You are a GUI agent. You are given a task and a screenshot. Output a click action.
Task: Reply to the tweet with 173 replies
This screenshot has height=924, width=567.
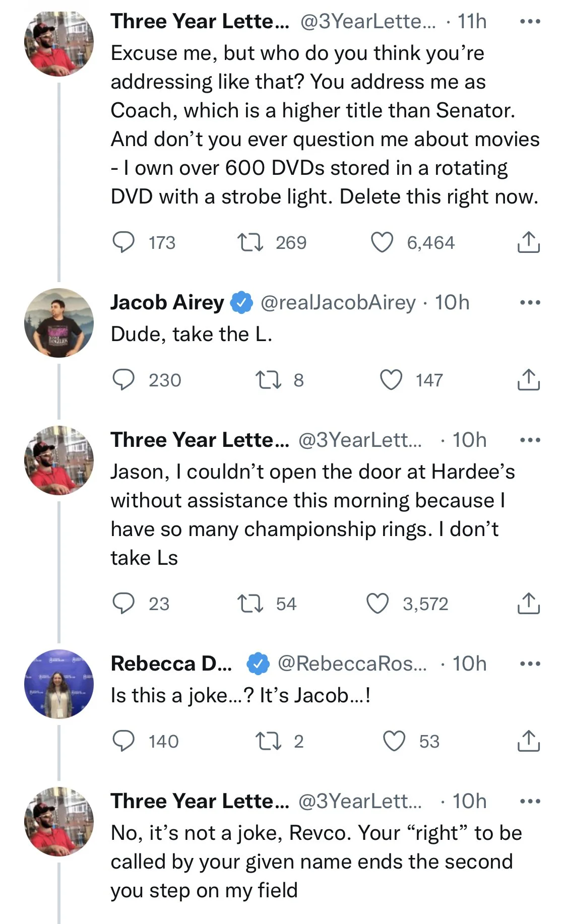coord(123,243)
